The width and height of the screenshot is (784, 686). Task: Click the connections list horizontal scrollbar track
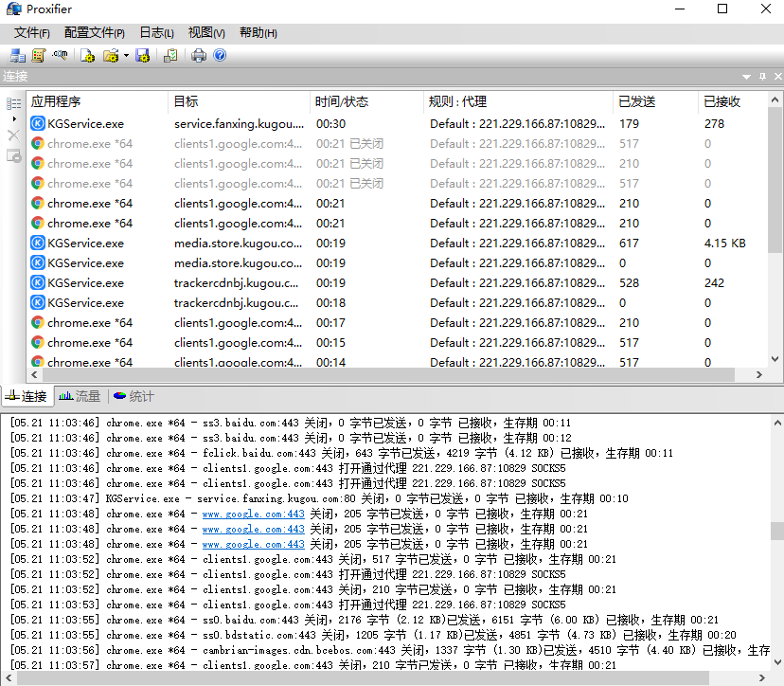(387, 375)
